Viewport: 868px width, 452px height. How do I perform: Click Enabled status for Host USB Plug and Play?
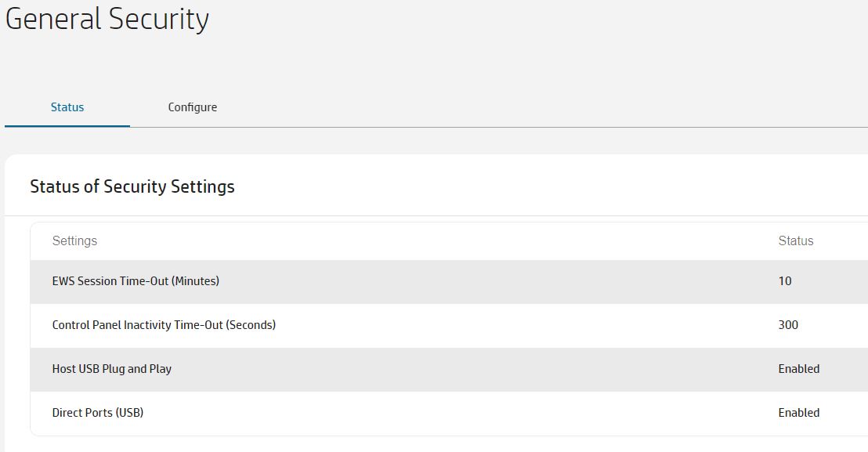798,369
